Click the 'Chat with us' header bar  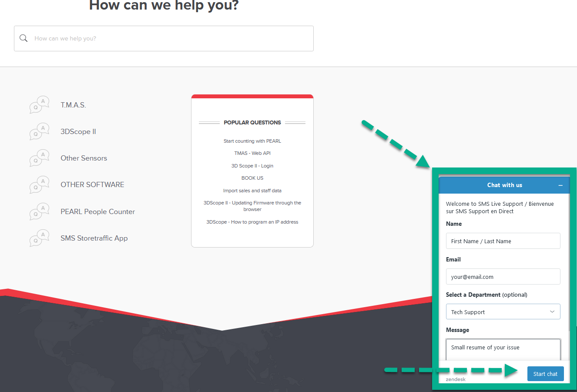click(x=504, y=185)
